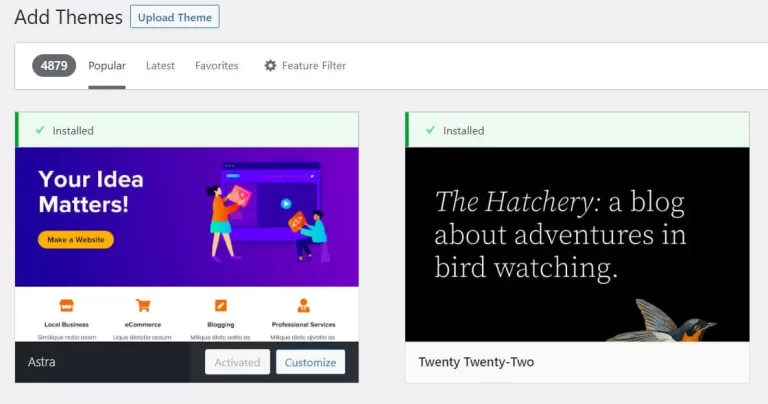Screen dimensions: 768x404
Task: Select the Popular tab
Action: pyautogui.click(x=107, y=66)
